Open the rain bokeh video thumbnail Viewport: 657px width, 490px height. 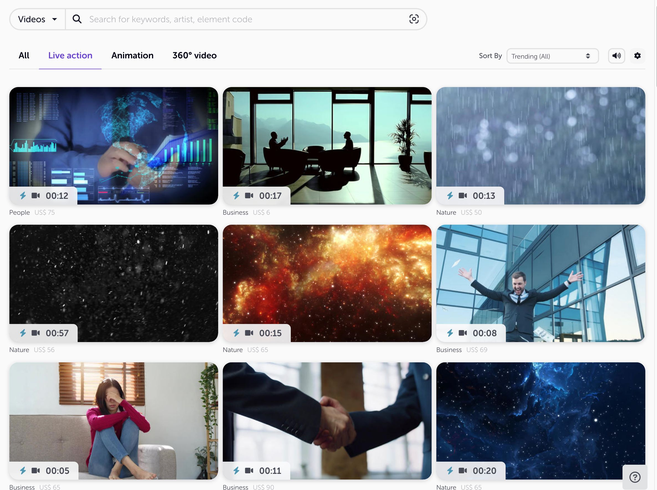[x=541, y=145]
